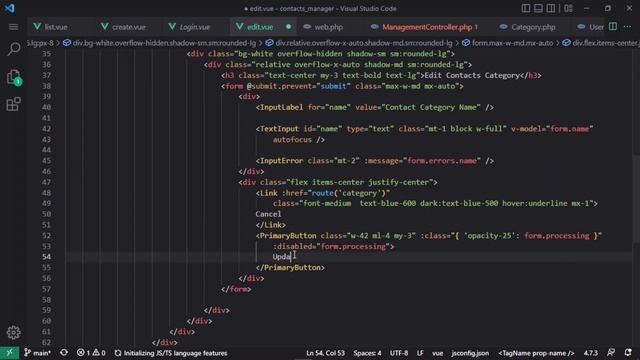Click window title edit.vue - contacts_manager
Screen dimensions: 640x360
(320, 8)
